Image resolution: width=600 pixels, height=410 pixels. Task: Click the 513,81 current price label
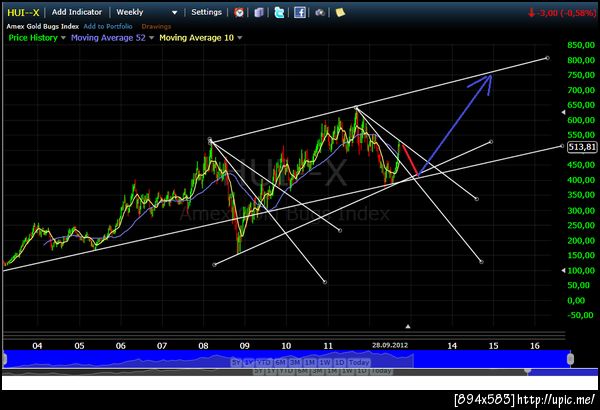pos(582,147)
